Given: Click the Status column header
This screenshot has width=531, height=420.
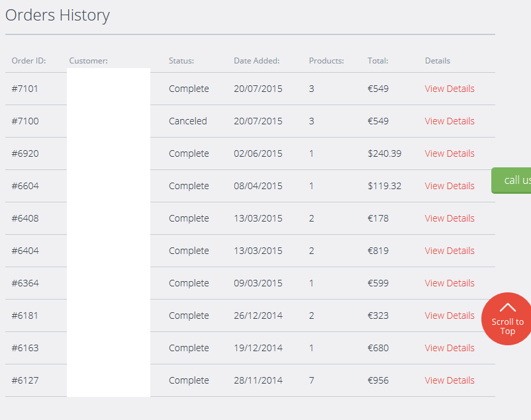Looking at the screenshot, I should point(181,61).
